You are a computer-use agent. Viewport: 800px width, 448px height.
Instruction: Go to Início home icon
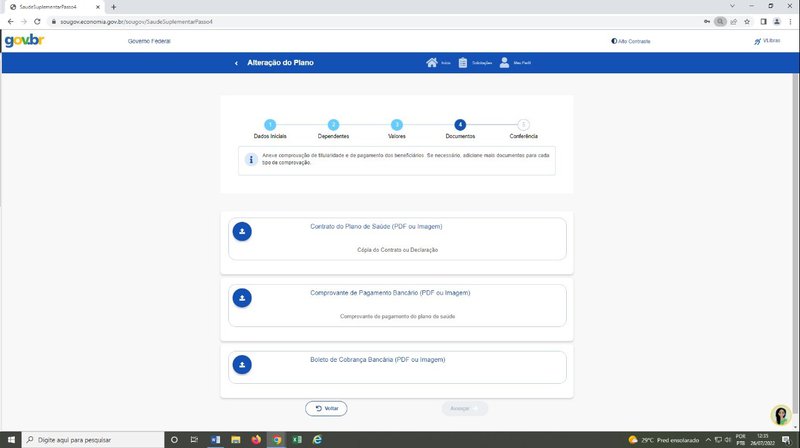pyautogui.click(x=432, y=63)
